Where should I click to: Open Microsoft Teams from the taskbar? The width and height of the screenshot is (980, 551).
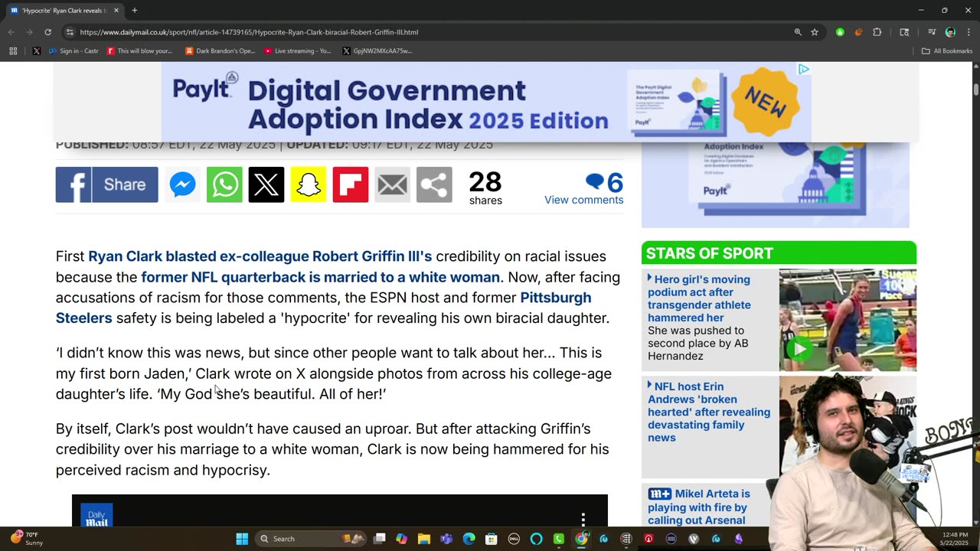click(446, 539)
